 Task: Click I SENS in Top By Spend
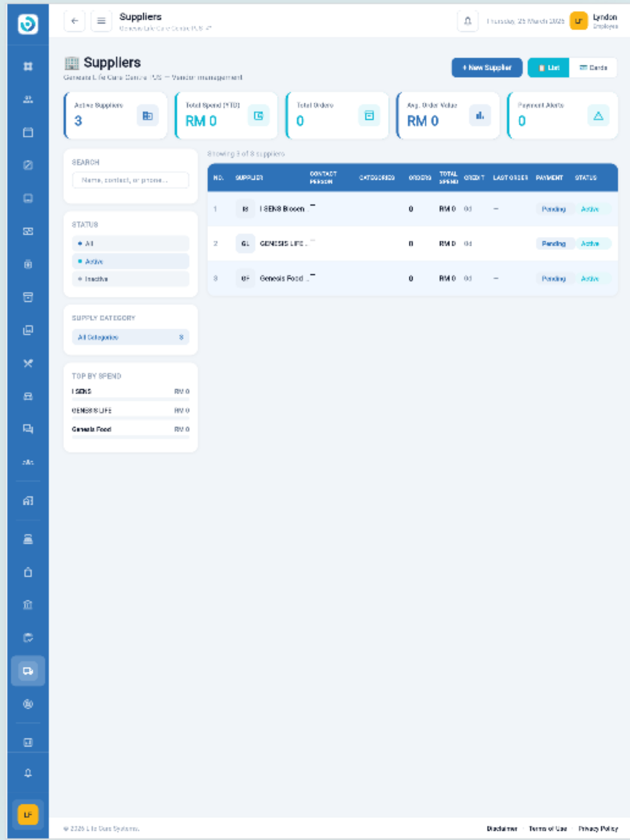81,392
